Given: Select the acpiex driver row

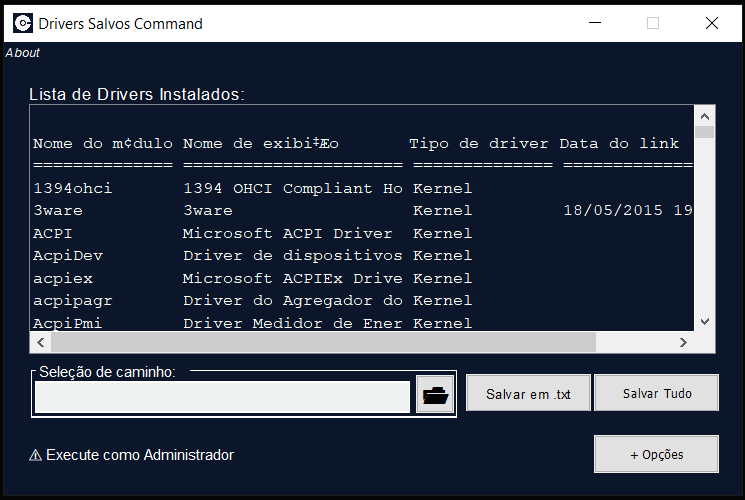Looking at the screenshot, I should (x=250, y=278).
